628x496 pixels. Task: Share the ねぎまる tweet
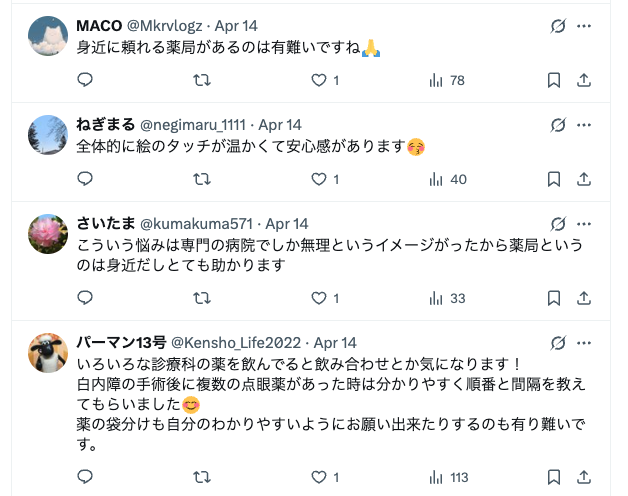click(584, 180)
